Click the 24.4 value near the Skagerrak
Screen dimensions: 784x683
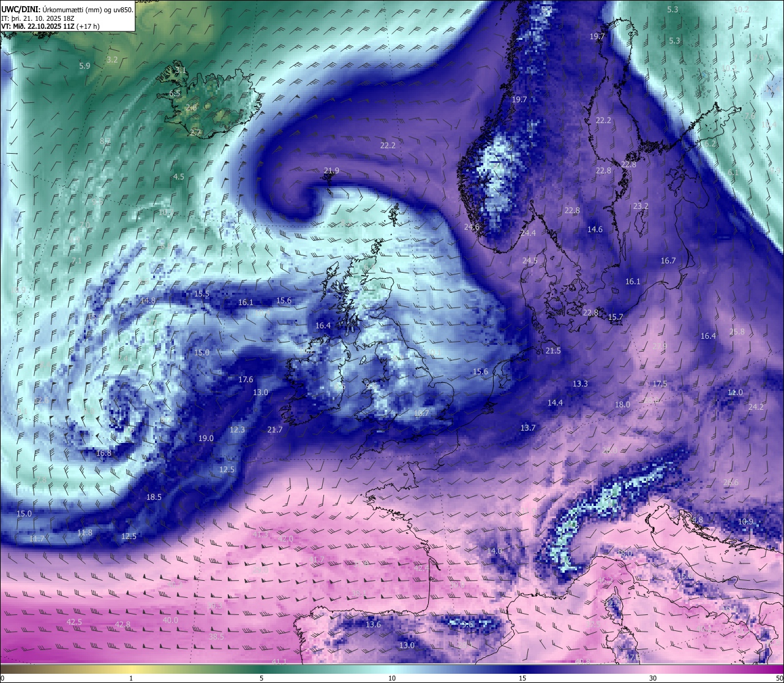(x=528, y=233)
